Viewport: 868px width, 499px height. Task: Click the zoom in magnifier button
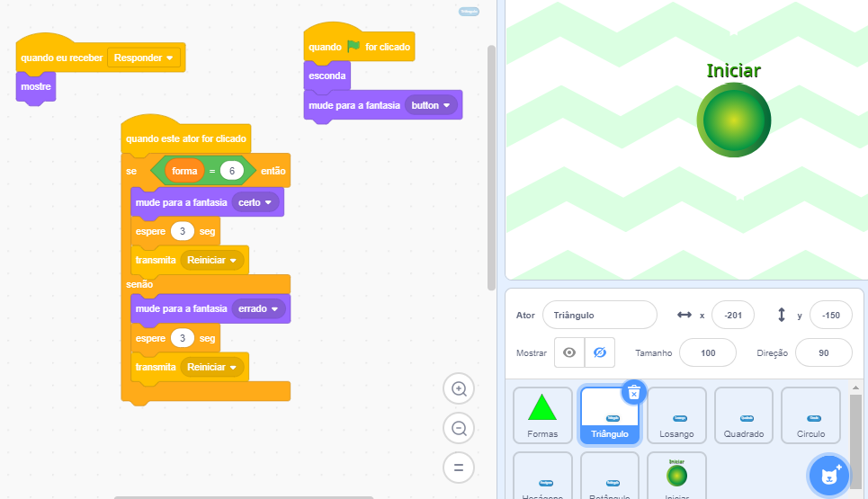coord(459,389)
